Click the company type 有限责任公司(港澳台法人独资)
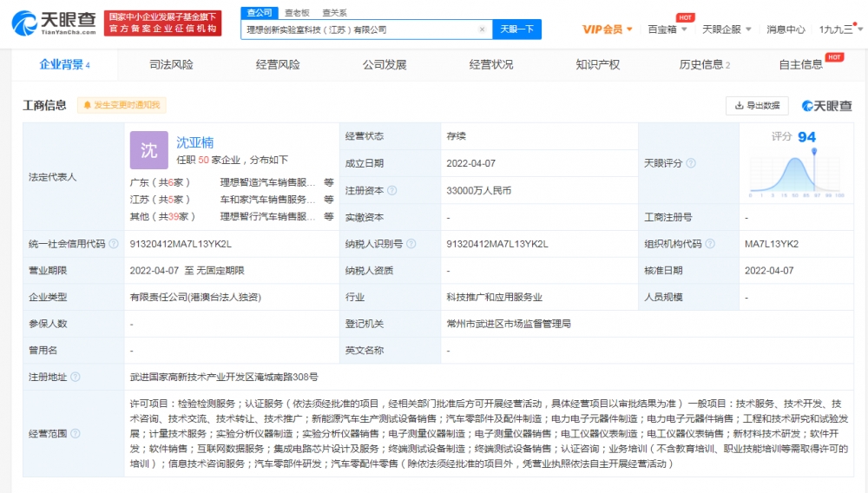Screen dimensions: 868x493 (x=195, y=297)
